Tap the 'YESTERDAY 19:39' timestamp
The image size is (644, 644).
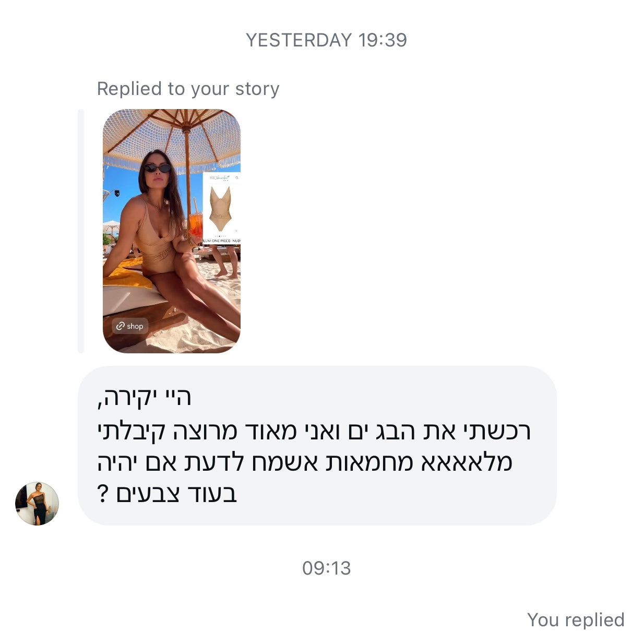(x=327, y=40)
